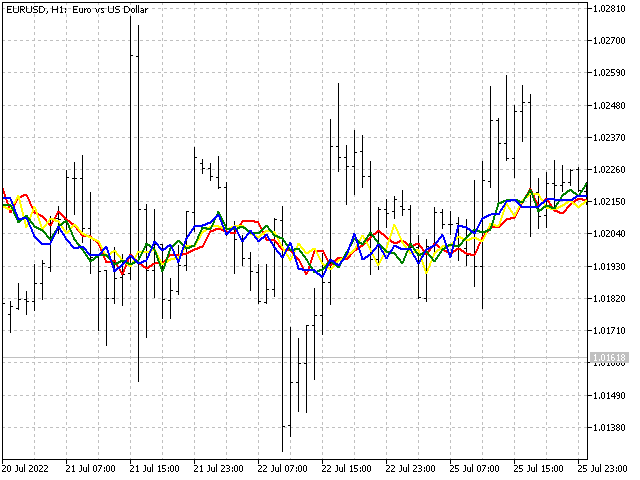This screenshot has height=480, width=640.
Task: Click the 21 Jul 15:00 time label
Action: click(x=155, y=469)
